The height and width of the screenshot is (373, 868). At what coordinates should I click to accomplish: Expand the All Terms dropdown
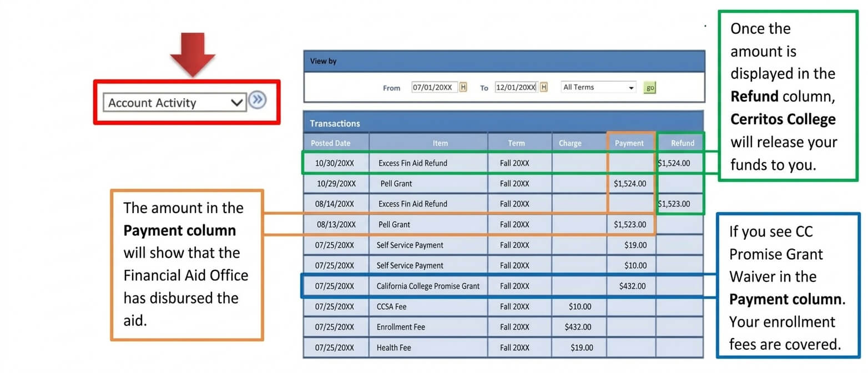(x=598, y=87)
